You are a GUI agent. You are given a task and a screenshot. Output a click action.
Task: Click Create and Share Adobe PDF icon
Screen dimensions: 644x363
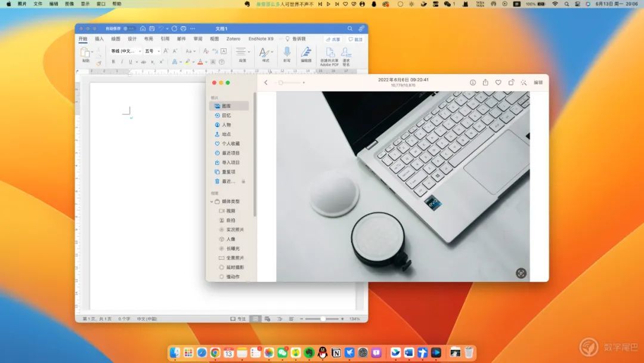pyautogui.click(x=330, y=52)
